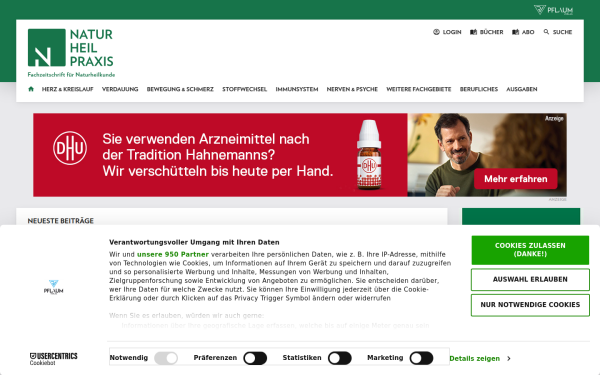Click Mehr erfahren in the DHU ad
Screen dimensions: 600x375
pos(515,179)
